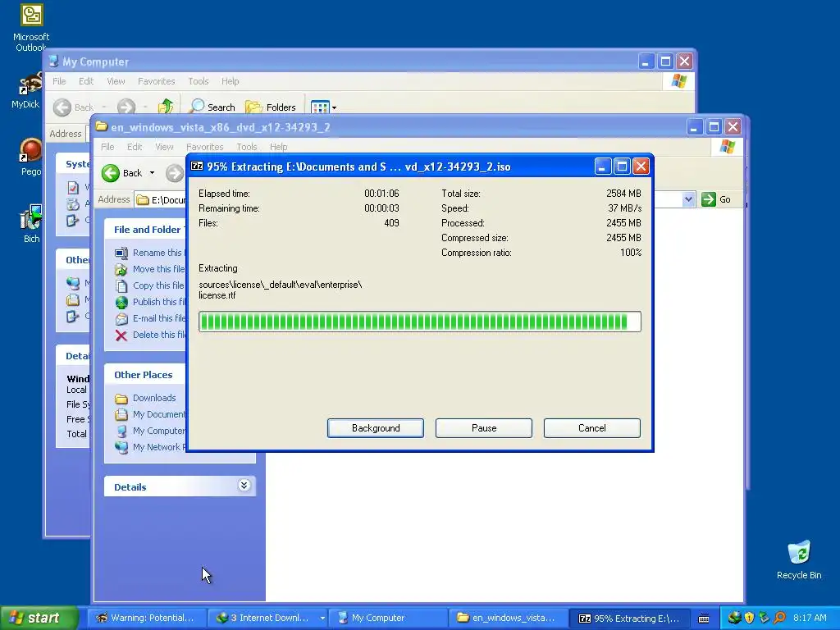This screenshot has width=840, height=630.
Task: Open File menu in vista folder window
Action: [107, 147]
